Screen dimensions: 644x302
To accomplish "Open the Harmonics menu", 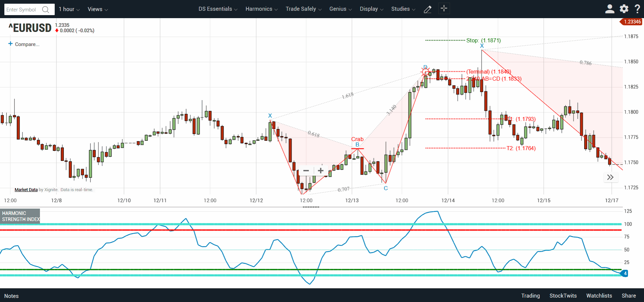I will (261, 9).
